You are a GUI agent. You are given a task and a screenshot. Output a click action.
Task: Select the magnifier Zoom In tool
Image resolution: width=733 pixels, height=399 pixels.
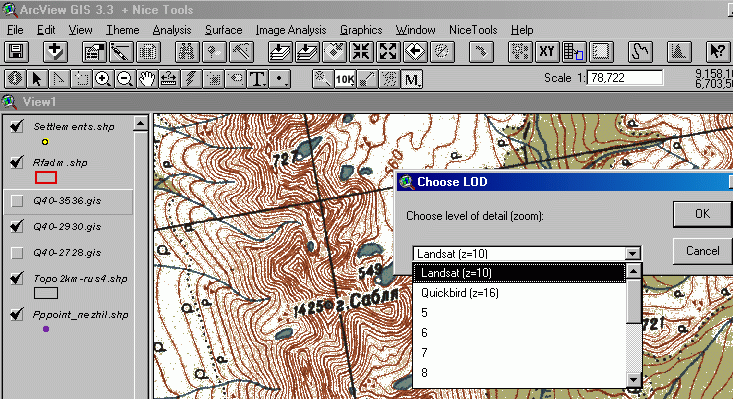tap(102, 78)
